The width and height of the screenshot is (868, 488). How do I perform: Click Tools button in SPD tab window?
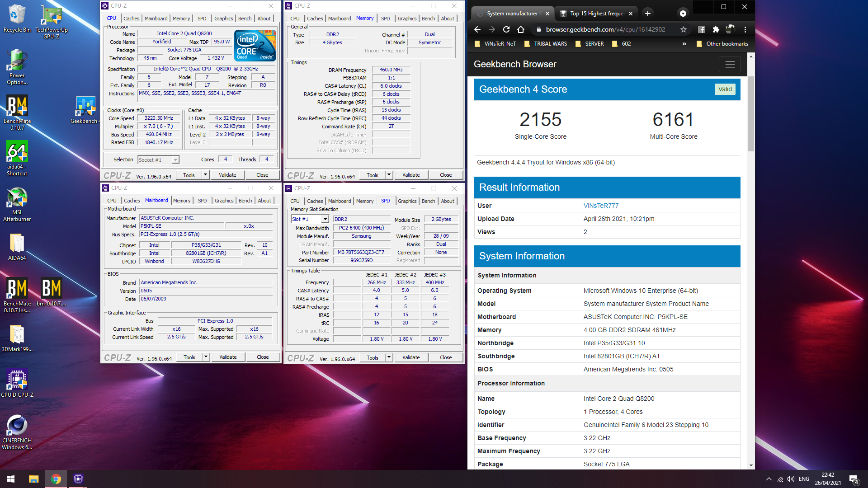pos(373,357)
